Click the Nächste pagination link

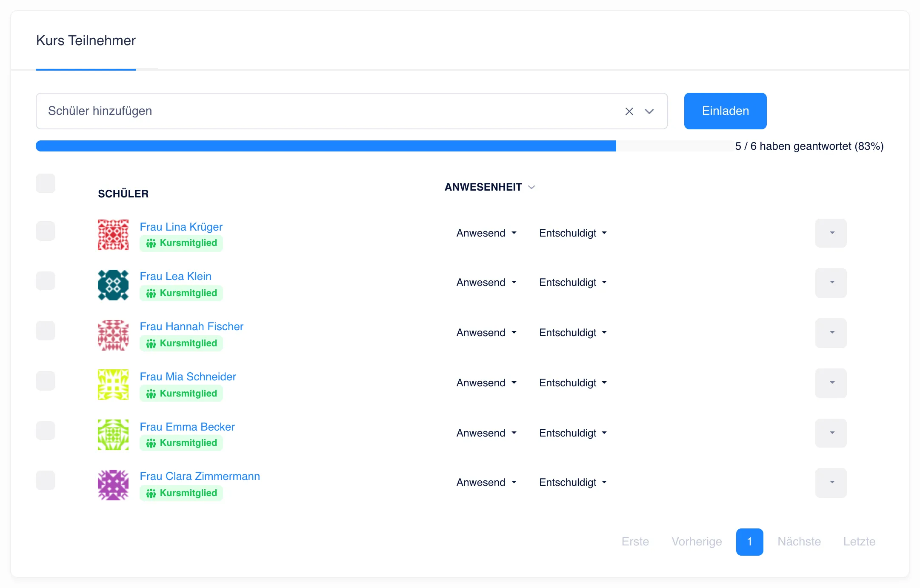(x=799, y=542)
